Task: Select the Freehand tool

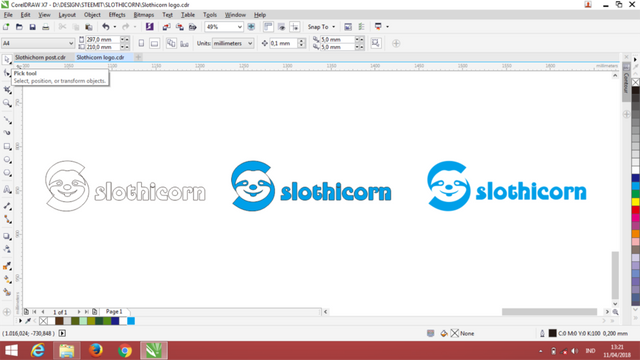Action: 7,120
